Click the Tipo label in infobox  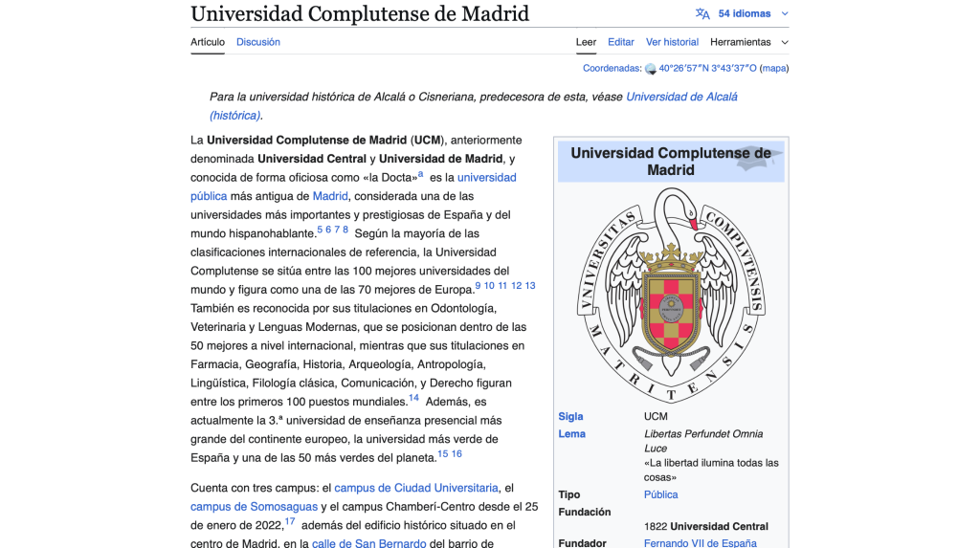tap(569, 494)
